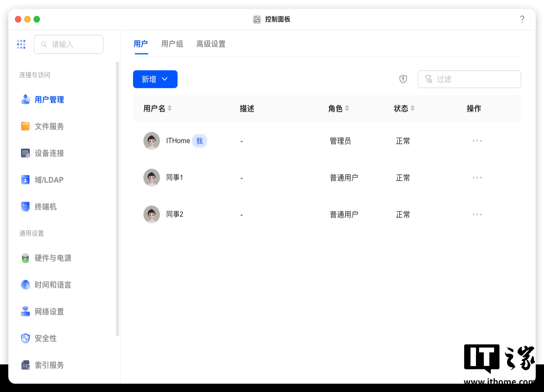Image resolution: width=544 pixels, height=392 pixels.
Task: Open the 域/LDAP sidebar item
Action: click(42, 180)
